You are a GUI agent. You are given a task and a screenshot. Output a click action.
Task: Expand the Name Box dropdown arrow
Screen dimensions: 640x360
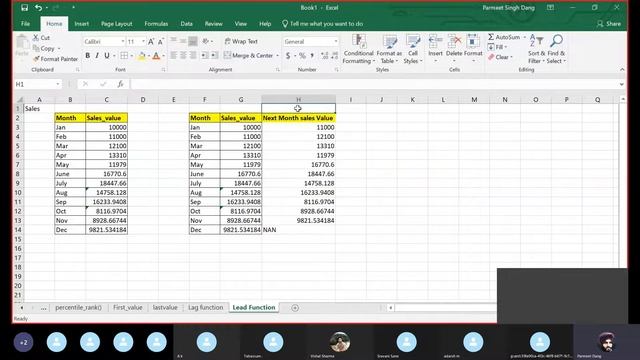point(58,84)
